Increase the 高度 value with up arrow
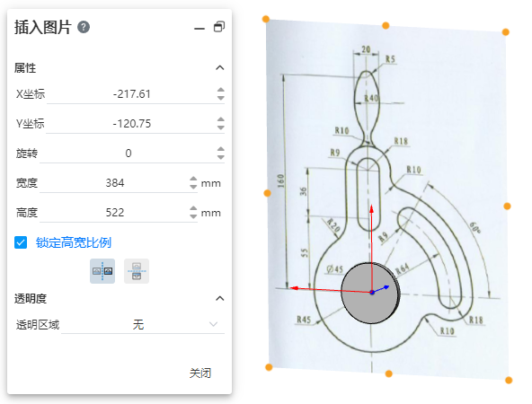532x404 pixels. click(193, 208)
